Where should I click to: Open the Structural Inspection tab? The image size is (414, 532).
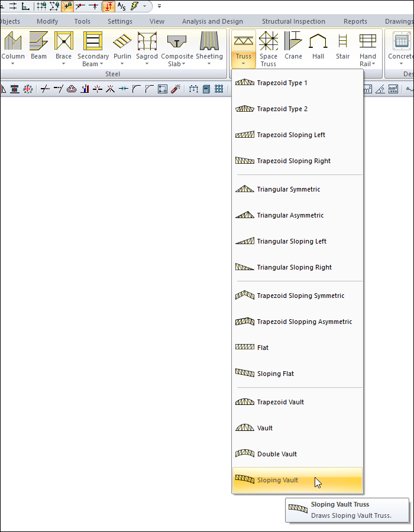(293, 21)
